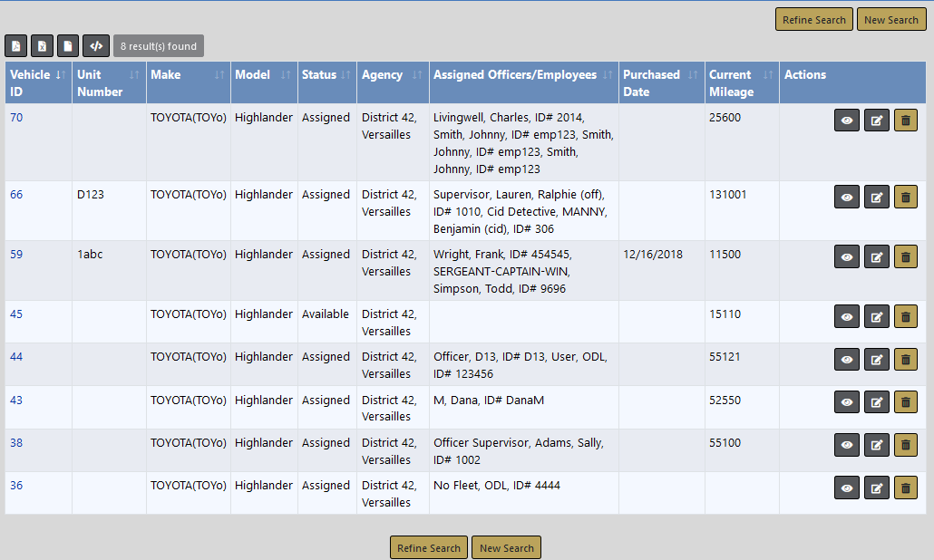View vehicle 59 details via eye icon
The height and width of the screenshot is (560, 934).
click(847, 256)
